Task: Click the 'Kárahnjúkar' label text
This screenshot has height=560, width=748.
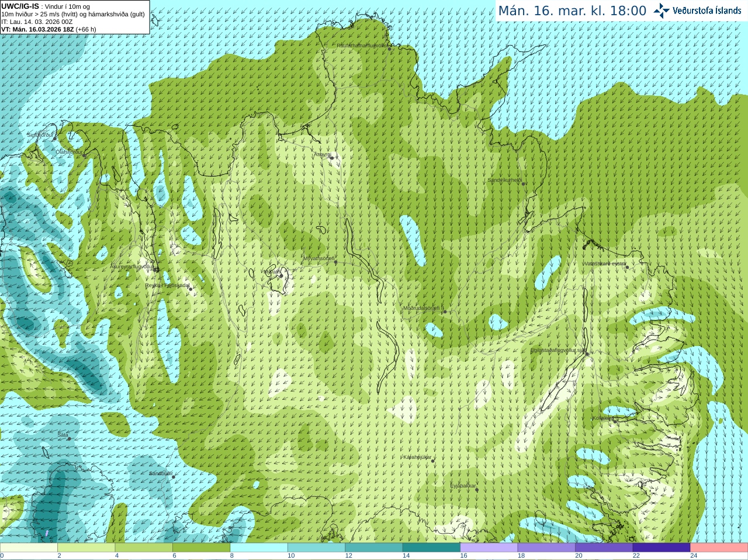Action: [x=417, y=457]
